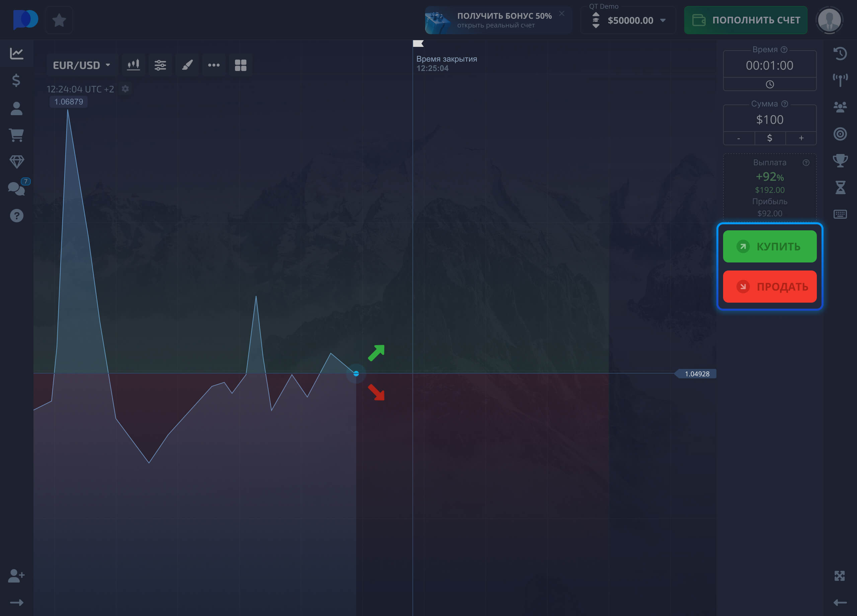Open the drawing tools brush icon

pyautogui.click(x=187, y=65)
